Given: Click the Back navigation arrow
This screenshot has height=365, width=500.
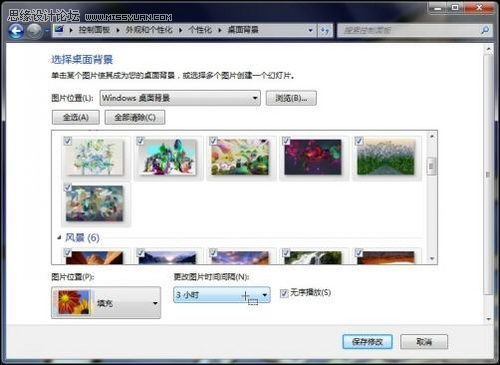Looking at the screenshot, I should 16,31.
